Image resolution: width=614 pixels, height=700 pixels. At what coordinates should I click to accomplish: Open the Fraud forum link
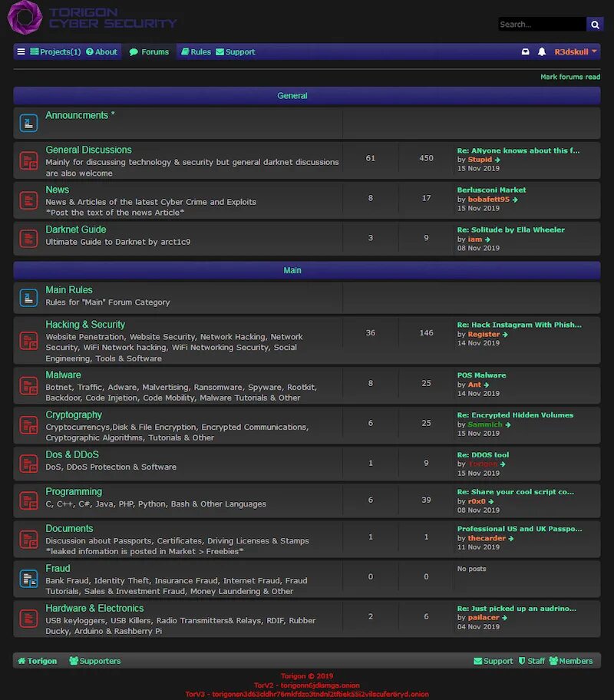(x=58, y=568)
